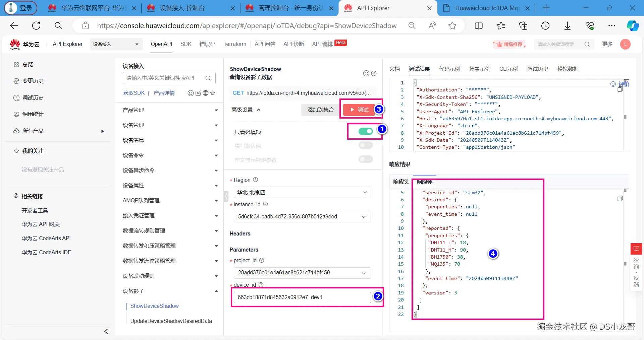Click the help icon next to ShowDeviceShadow
The image size is (644, 340).
[374, 73]
